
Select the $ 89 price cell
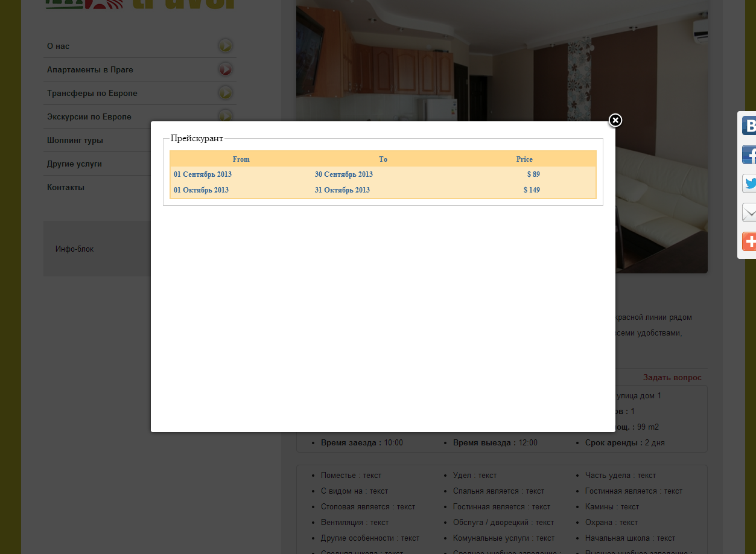tap(533, 174)
